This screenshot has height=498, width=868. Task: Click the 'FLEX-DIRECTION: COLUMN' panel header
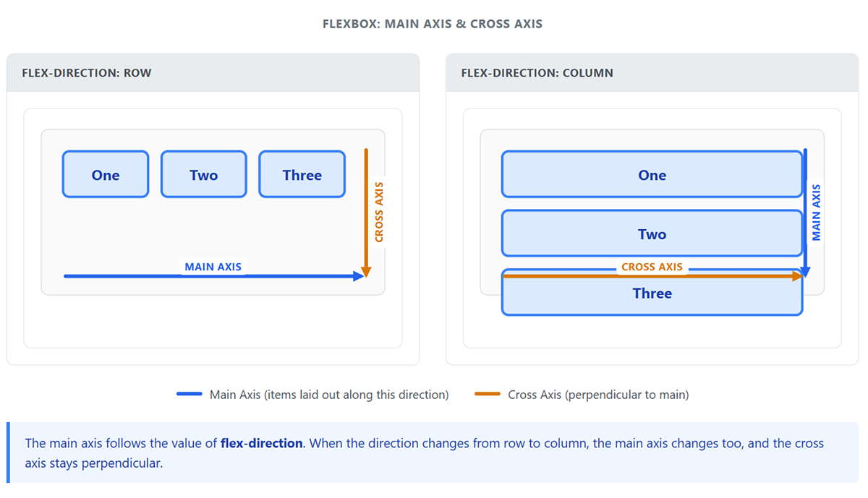pos(652,73)
